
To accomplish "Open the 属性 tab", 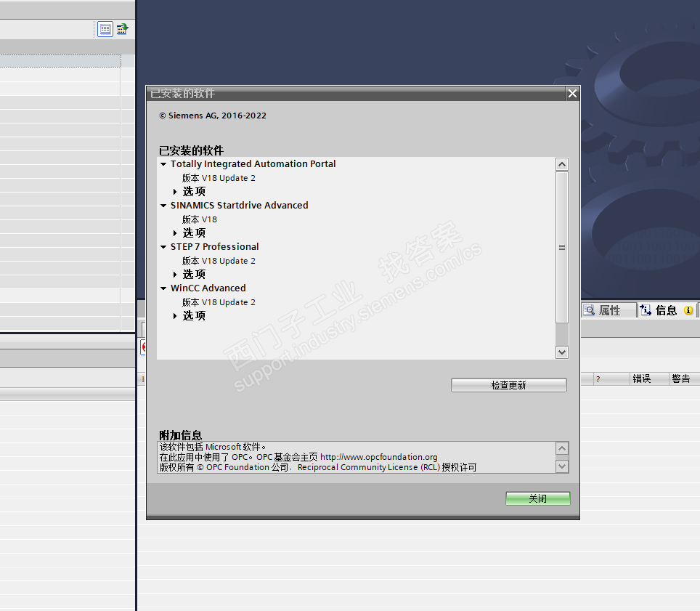I will 609,310.
